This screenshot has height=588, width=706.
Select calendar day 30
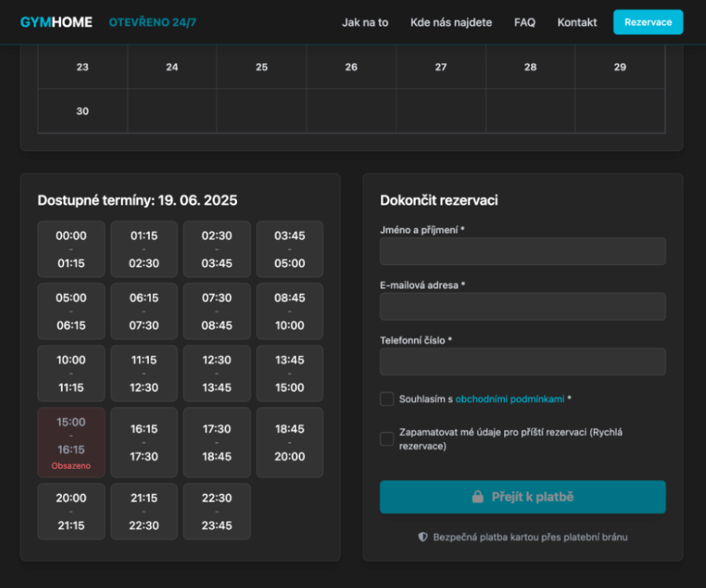coord(82,111)
